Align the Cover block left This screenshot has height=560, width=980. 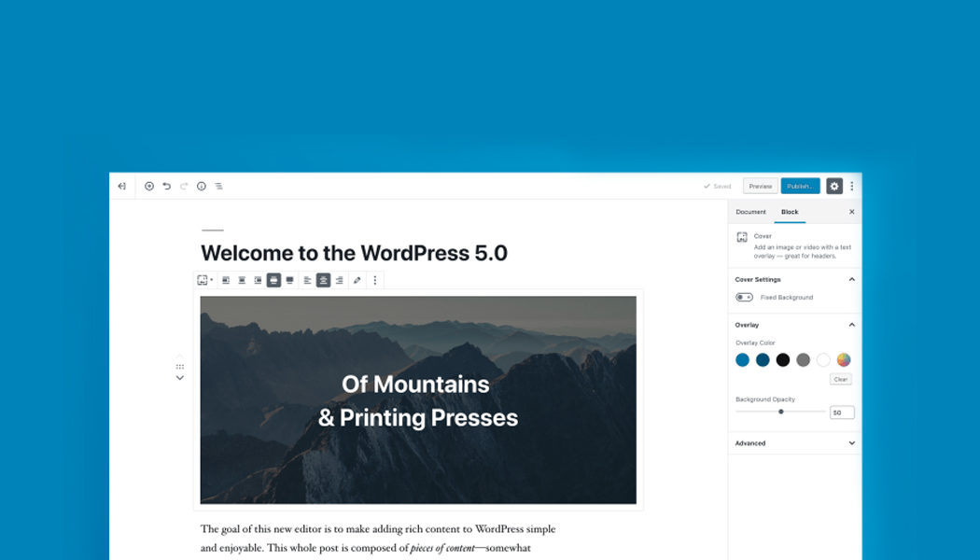click(226, 281)
